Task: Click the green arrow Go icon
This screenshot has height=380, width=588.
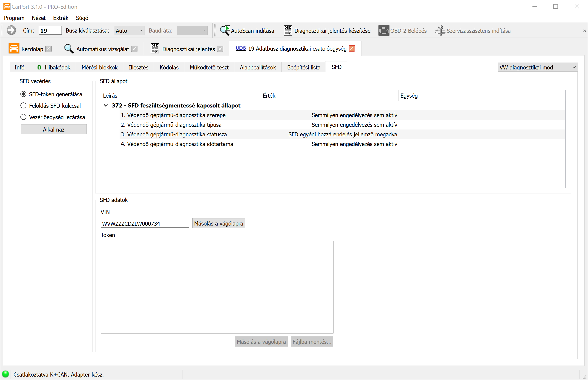Action: 11,31
